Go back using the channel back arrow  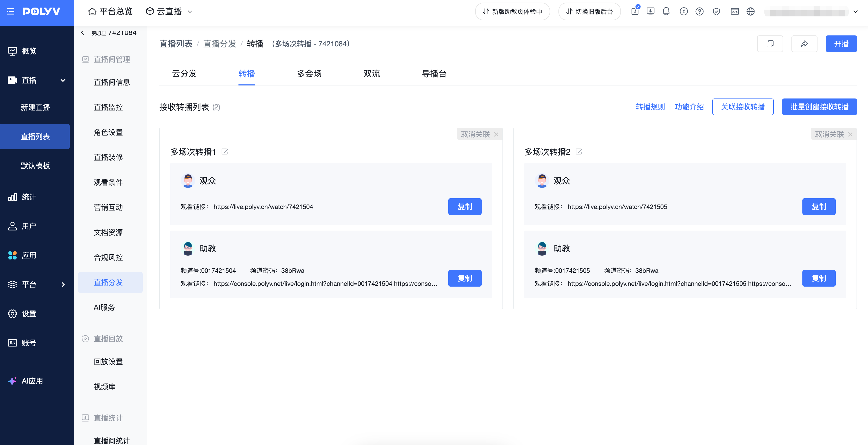pyautogui.click(x=83, y=33)
